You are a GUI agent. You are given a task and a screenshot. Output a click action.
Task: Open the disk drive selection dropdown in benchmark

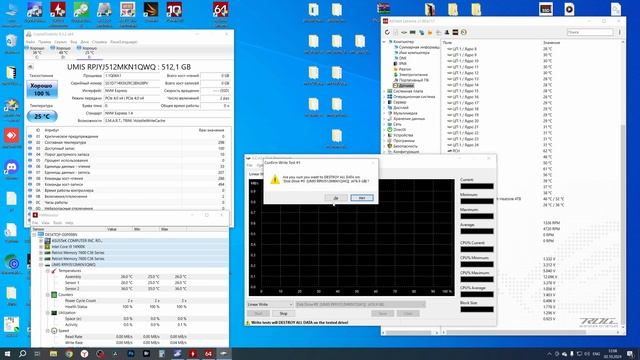[360, 304]
